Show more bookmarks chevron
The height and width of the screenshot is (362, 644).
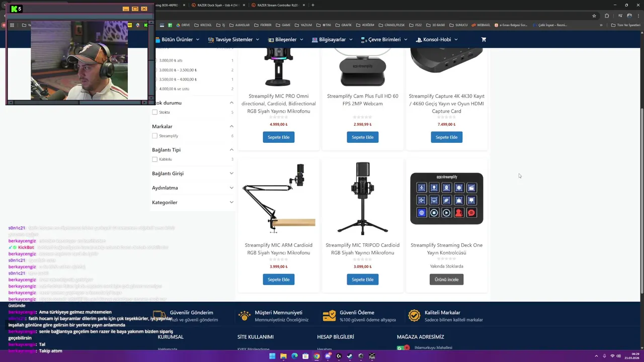point(601,25)
